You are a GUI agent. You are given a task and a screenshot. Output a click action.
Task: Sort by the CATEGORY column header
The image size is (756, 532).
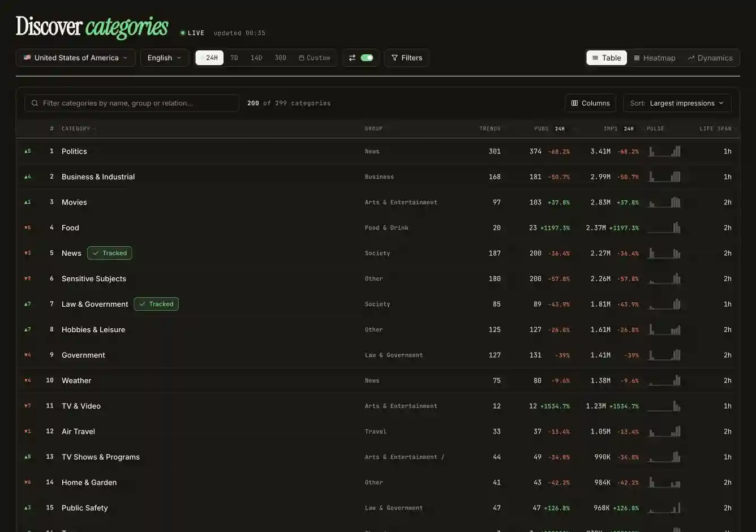[x=76, y=128]
